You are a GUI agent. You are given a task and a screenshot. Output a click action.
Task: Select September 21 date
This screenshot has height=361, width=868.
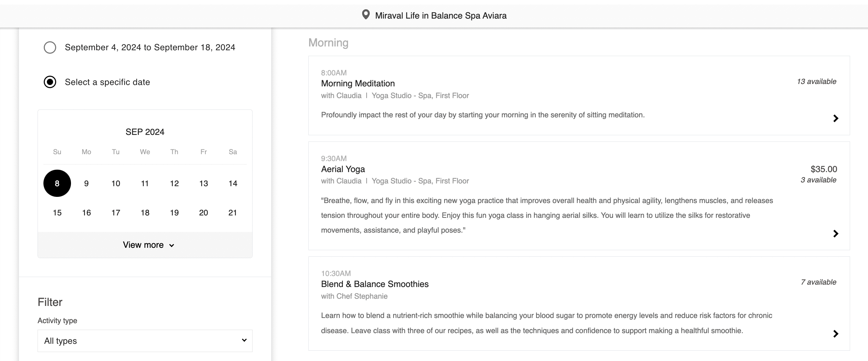click(233, 213)
